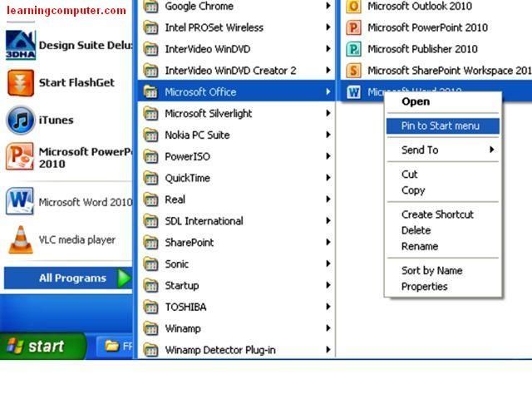
Task: Launch the VLC media player icon
Action: [20, 239]
